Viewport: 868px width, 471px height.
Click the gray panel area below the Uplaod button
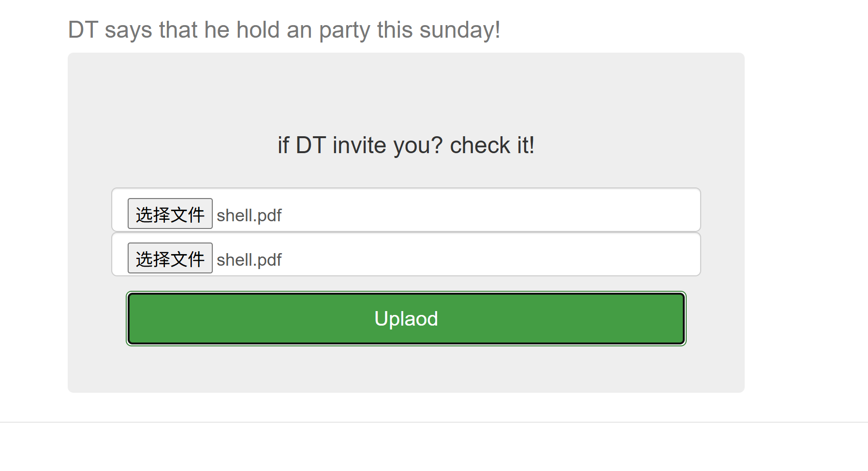[406, 370]
